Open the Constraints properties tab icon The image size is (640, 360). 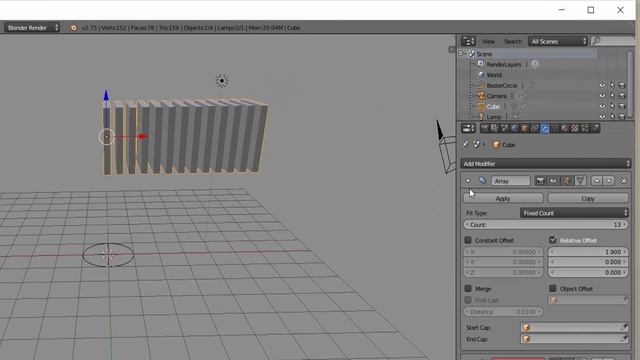pyautogui.click(x=535, y=129)
